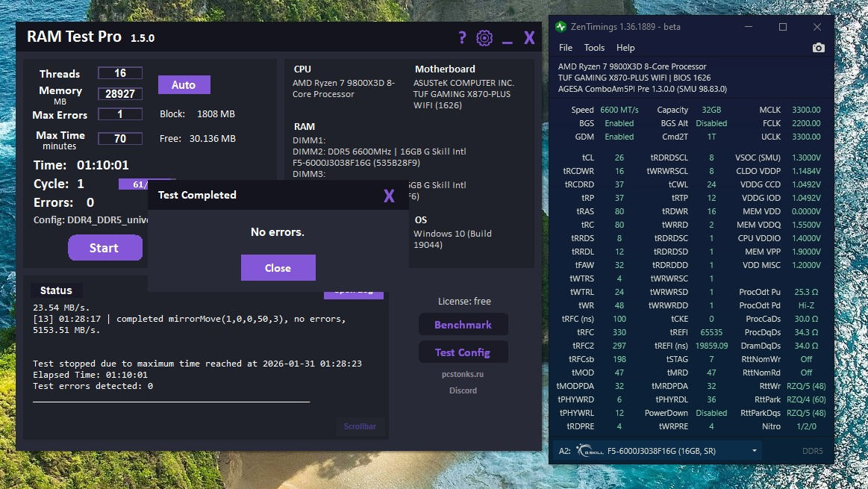Open the File menu in ZenTimings
Screen dimensions: 868x489
(566, 48)
